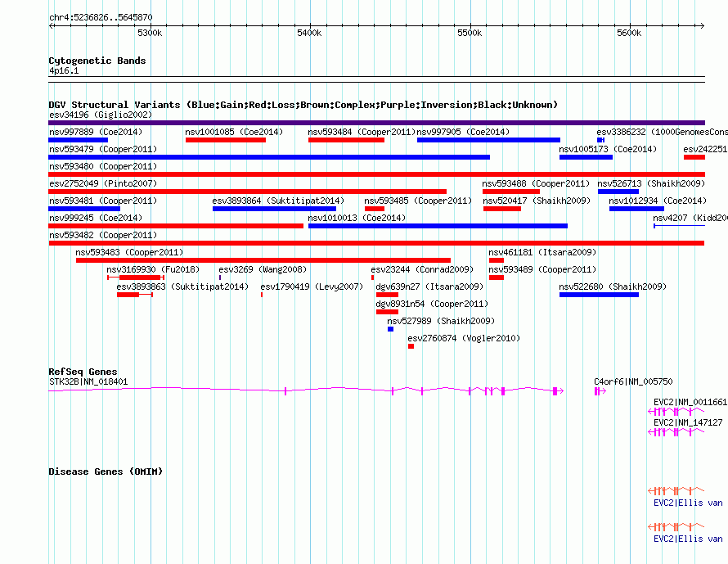Click the RefSeq Genes track heading
Viewport: 728px width, 564px height.
83,372
